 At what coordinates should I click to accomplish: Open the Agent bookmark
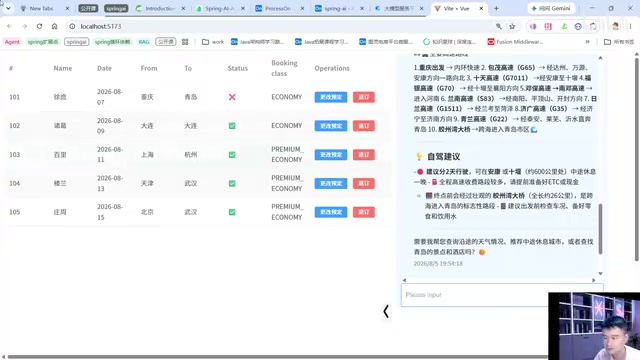pos(12,42)
